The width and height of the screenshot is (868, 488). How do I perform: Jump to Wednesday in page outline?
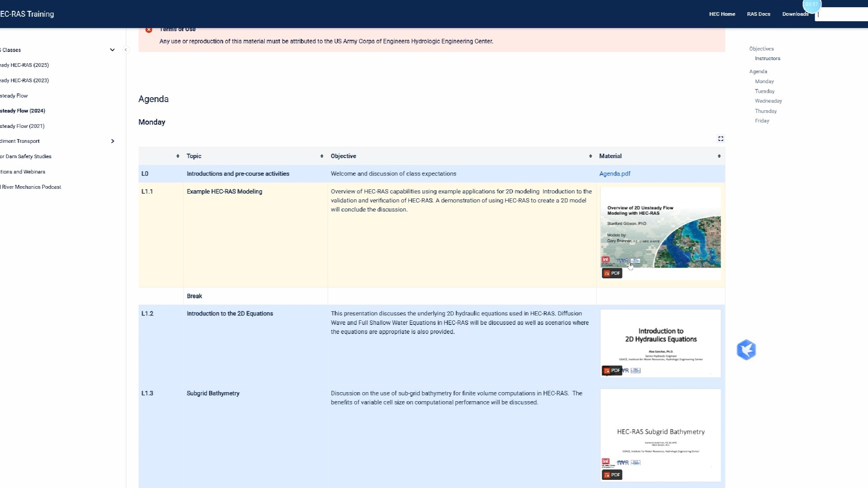(x=768, y=101)
